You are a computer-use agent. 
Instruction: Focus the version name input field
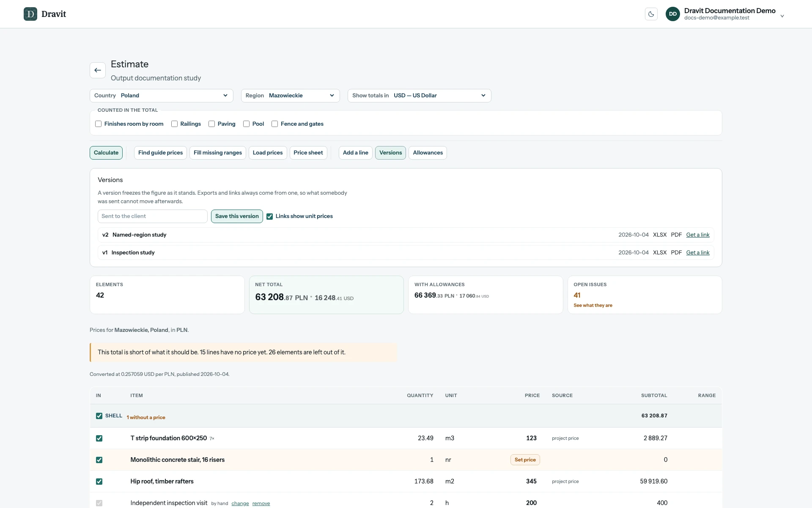[x=153, y=216]
